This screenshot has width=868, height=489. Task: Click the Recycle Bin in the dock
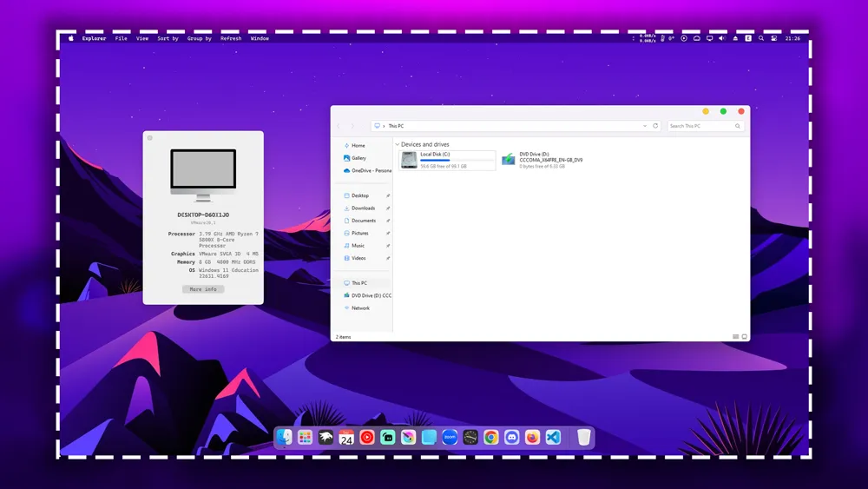pos(584,438)
